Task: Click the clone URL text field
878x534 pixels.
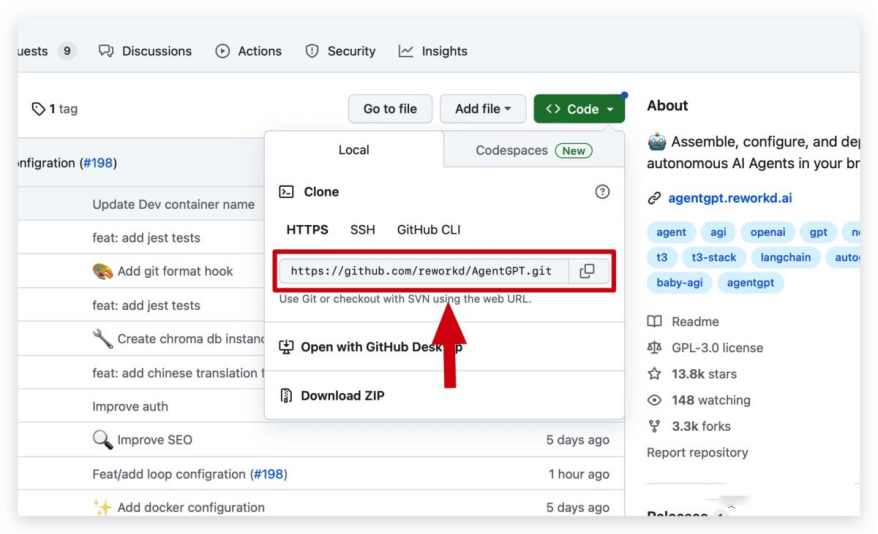Action: tap(424, 271)
